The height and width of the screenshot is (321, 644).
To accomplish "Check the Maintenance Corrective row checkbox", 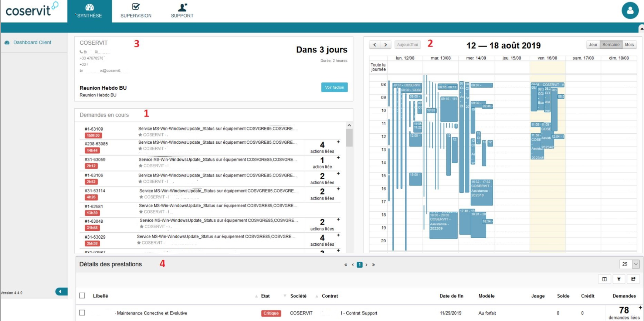I will click(x=82, y=313).
